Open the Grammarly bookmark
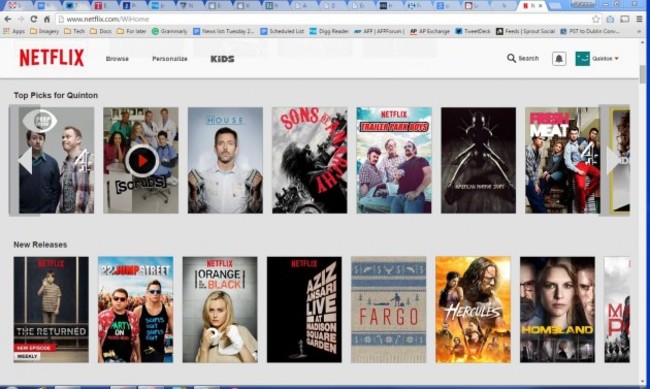The height and width of the screenshot is (389, 650). 170,31
